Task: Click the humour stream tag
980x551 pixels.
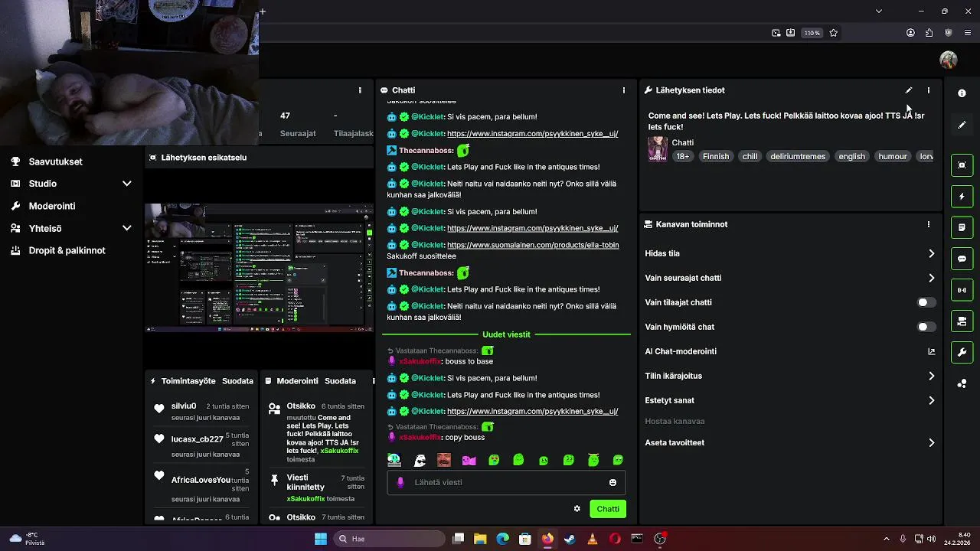Action: click(893, 156)
